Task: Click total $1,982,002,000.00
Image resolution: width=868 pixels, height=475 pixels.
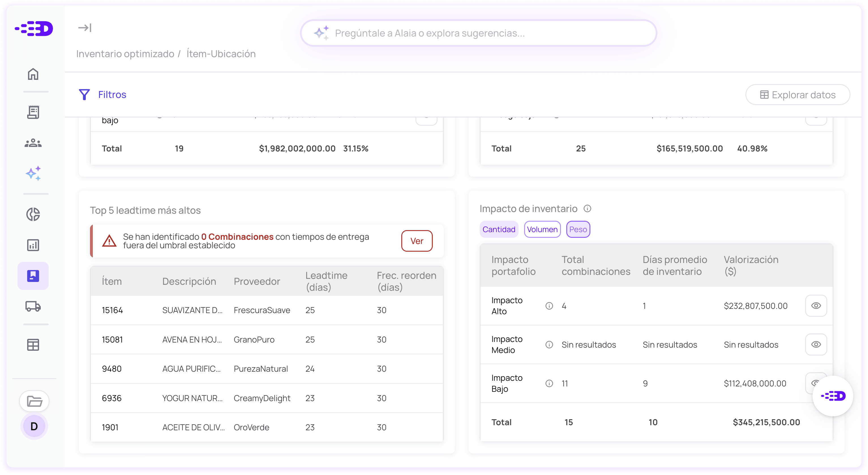Action: pyautogui.click(x=297, y=149)
